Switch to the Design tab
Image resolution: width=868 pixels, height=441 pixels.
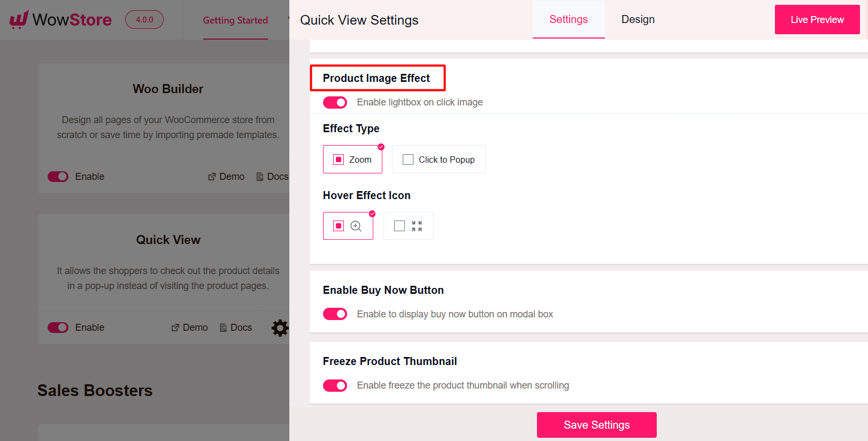(637, 19)
